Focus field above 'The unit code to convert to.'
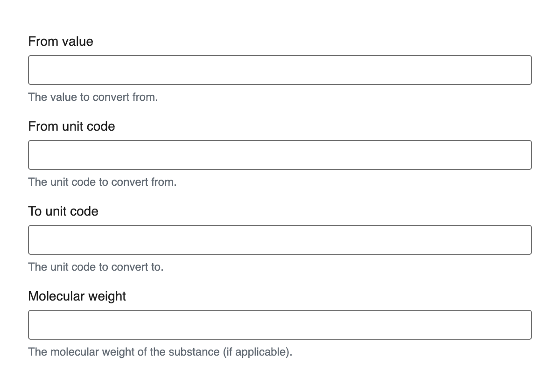560x392 pixels. [280, 240]
